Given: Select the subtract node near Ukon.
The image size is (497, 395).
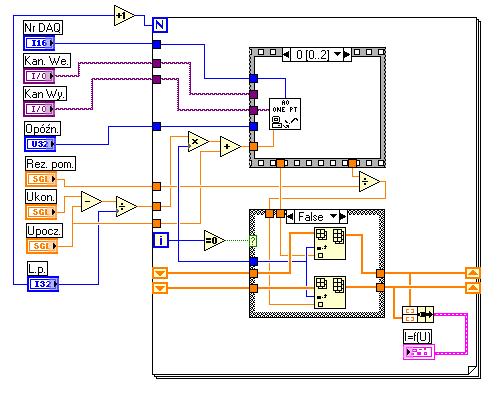Looking at the screenshot, I should tap(91, 201).
